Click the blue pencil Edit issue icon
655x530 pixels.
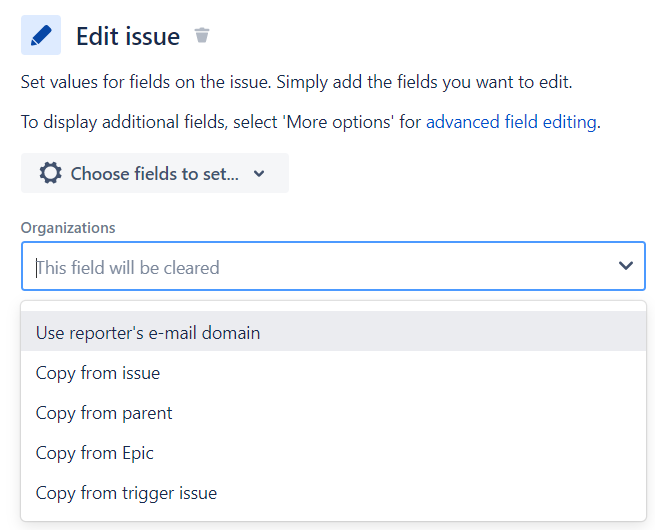coord(41,35)
